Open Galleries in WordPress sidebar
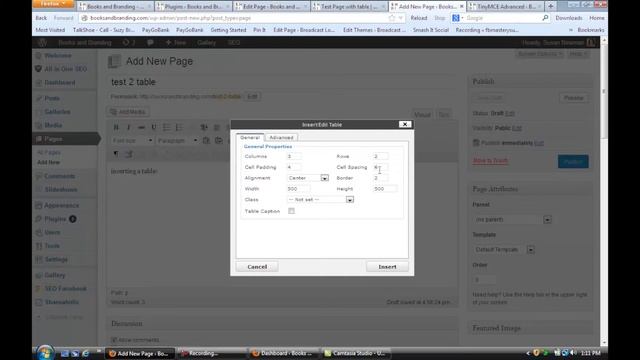640x360 pixels. click(x=57, y=112)
